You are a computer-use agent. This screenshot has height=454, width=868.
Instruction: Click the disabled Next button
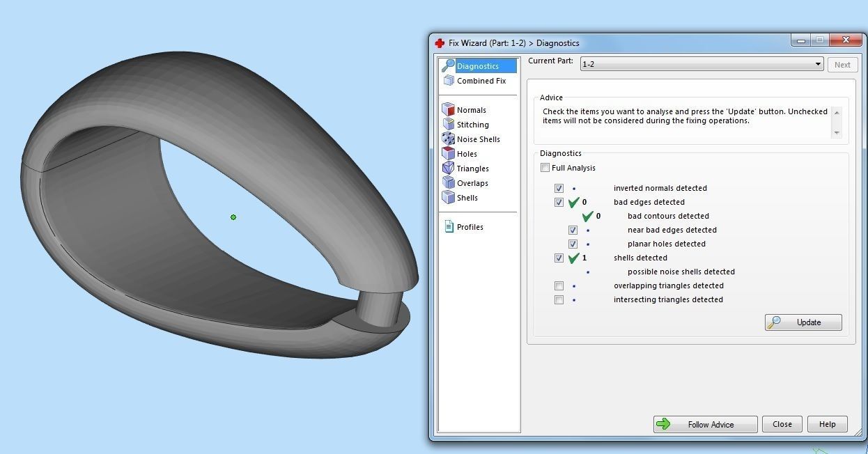[x=842, y=65]
